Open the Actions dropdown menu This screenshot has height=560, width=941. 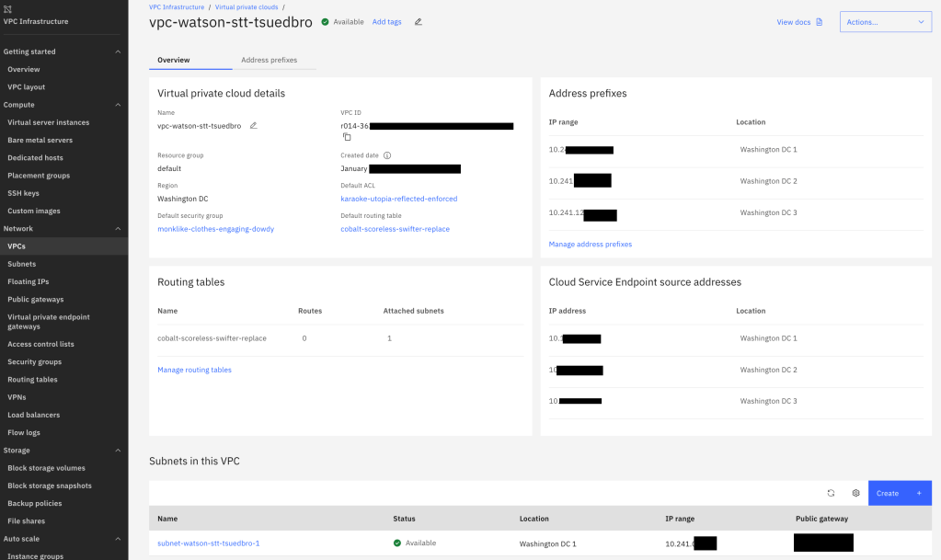click(885, 22)
